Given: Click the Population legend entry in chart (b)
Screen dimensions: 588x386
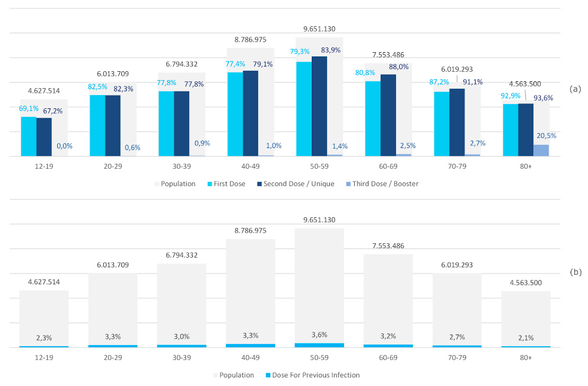Looking at the screenshot, I should pyautogui.click(x=236, y=375).
